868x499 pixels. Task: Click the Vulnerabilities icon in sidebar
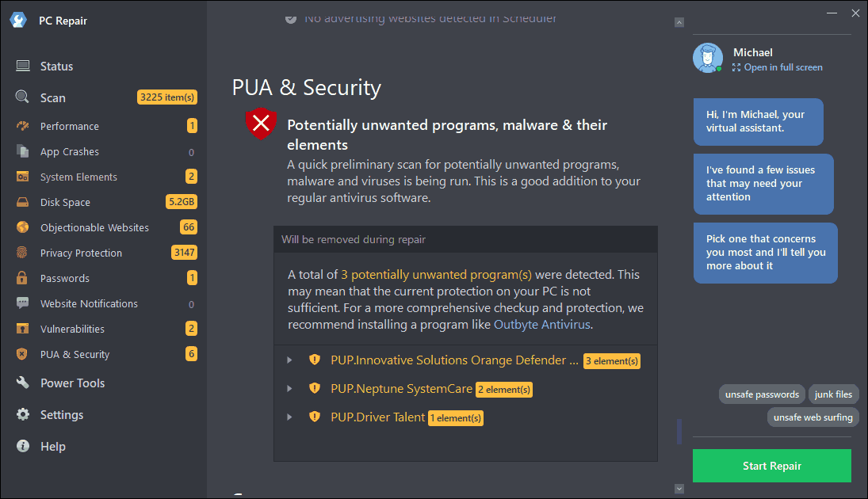point(23,329)
